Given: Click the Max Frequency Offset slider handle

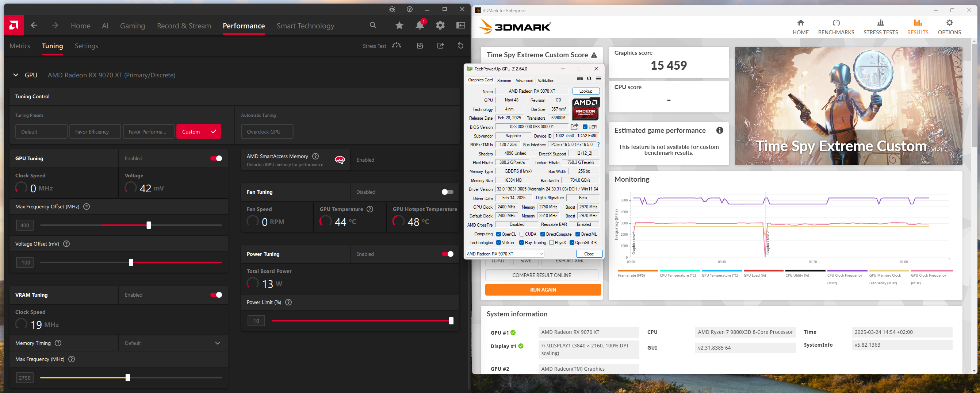Looking at the screenshot, I should pos(149,225).
